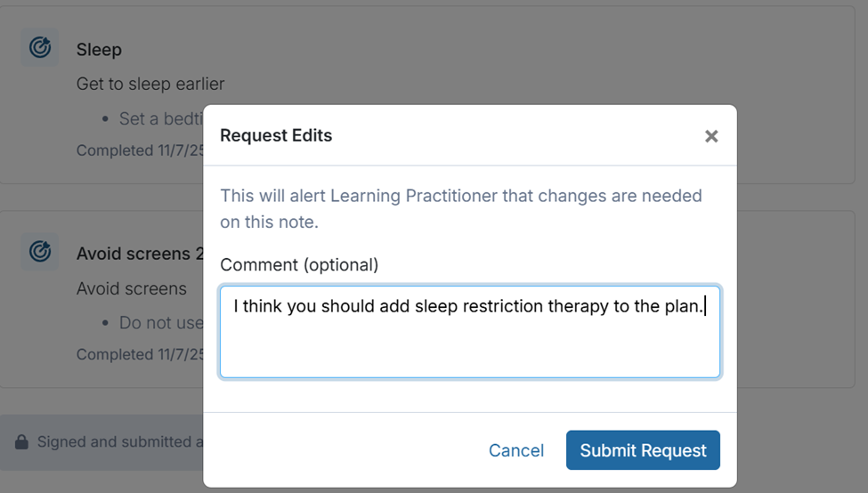Click the target icon beside Avoid screens

click(x=39, y=252)
